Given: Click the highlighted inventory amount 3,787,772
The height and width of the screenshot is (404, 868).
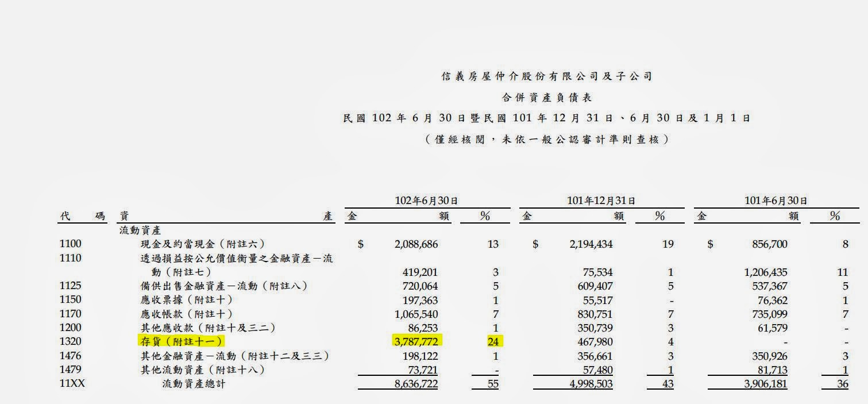Looking at the screenshot, I should [416, 341].
